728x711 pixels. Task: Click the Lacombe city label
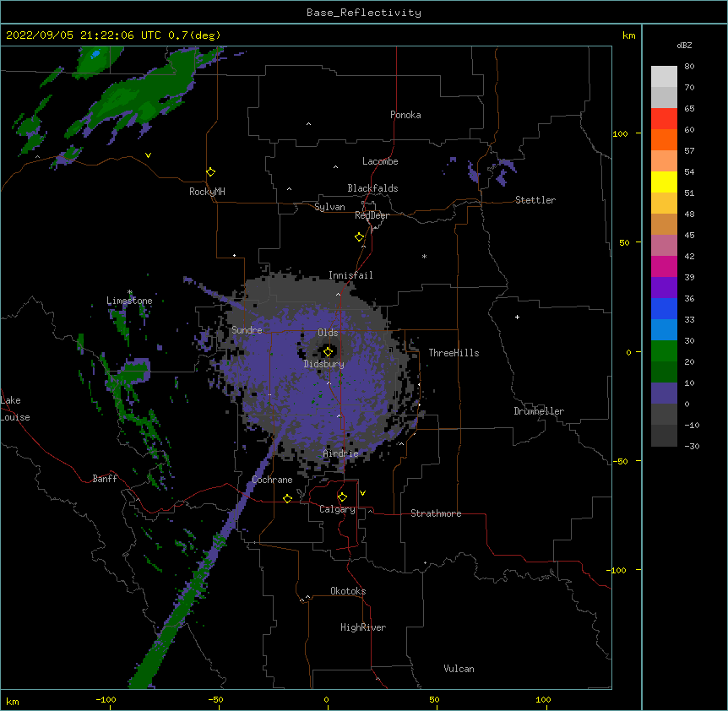380,161
